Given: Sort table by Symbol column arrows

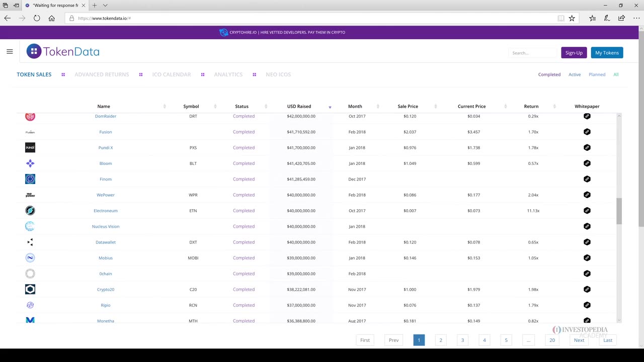Looking at the screenshot, I should [215, 107].
